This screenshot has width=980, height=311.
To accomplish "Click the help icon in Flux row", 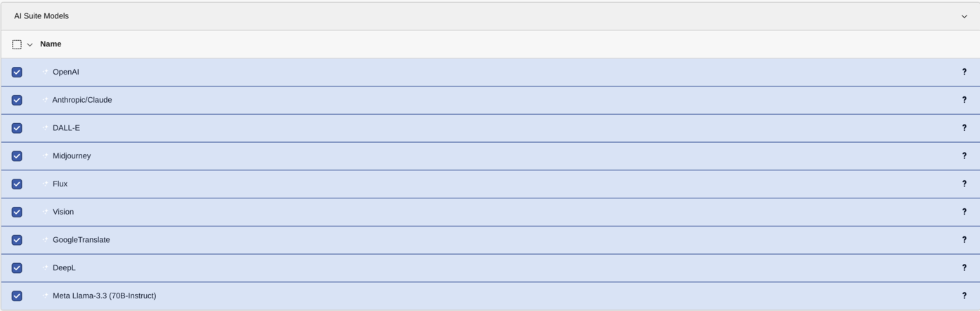I will coord(964,184).
